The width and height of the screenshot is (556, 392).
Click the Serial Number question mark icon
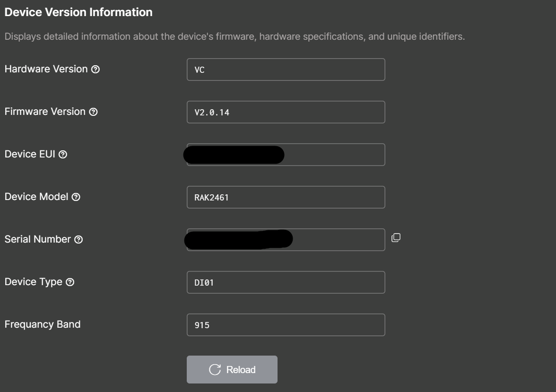79,240
